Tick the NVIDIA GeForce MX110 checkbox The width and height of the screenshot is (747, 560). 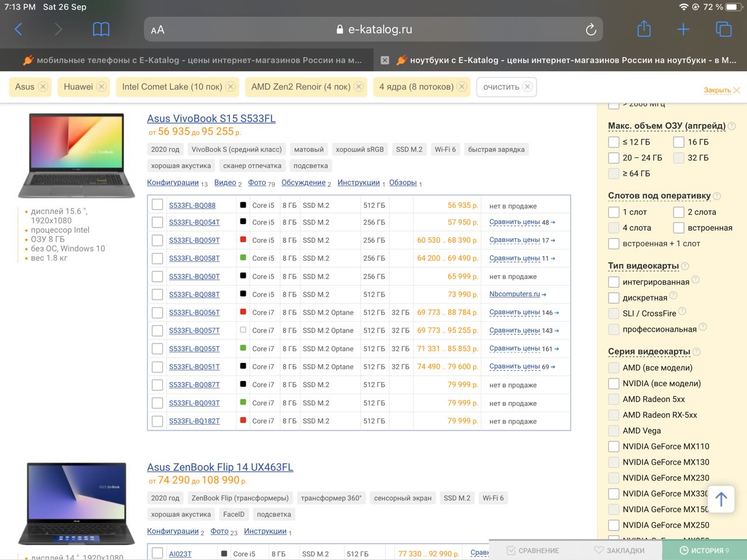(613, 446)
